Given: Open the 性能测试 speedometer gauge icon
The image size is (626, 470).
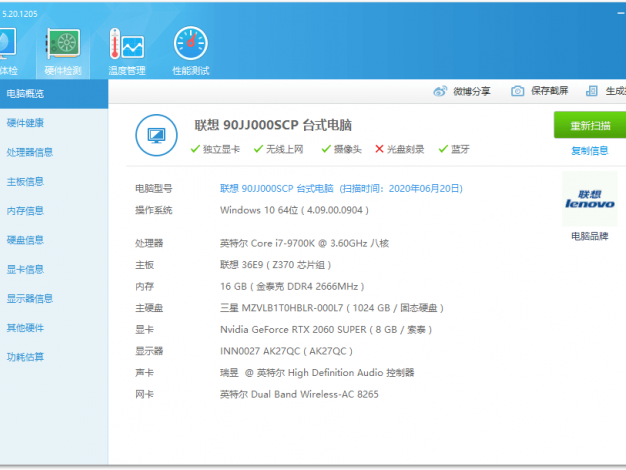Looking at the screenshot, I should (x=191, y=43).
